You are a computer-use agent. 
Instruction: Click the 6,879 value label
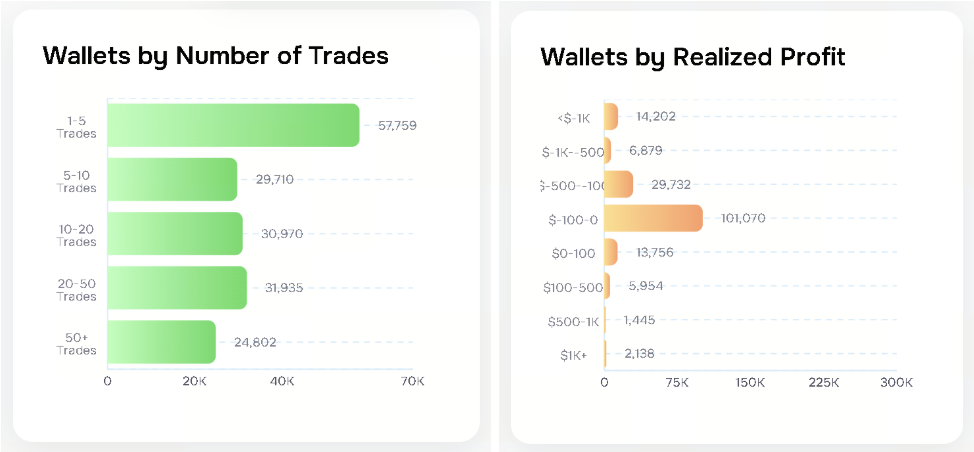point(645,151)
